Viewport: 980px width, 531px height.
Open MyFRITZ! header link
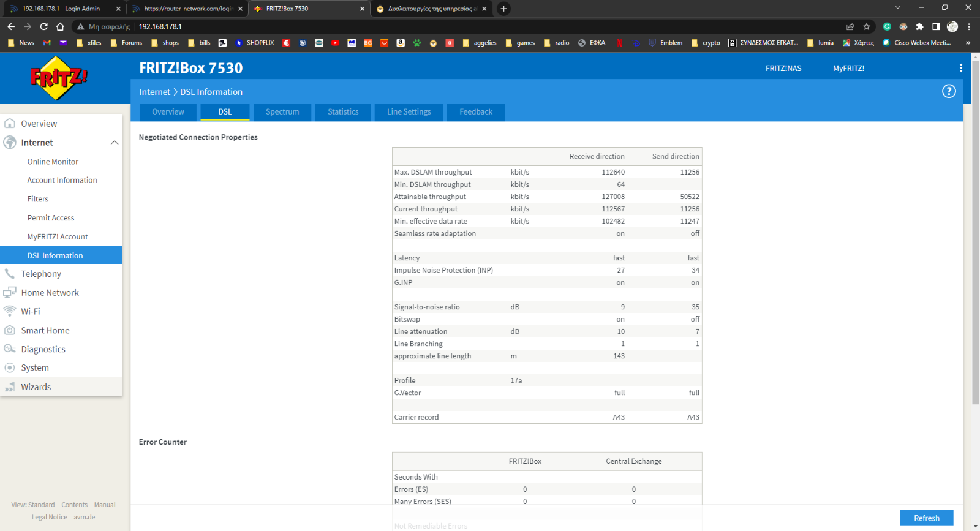coord(848,69)
